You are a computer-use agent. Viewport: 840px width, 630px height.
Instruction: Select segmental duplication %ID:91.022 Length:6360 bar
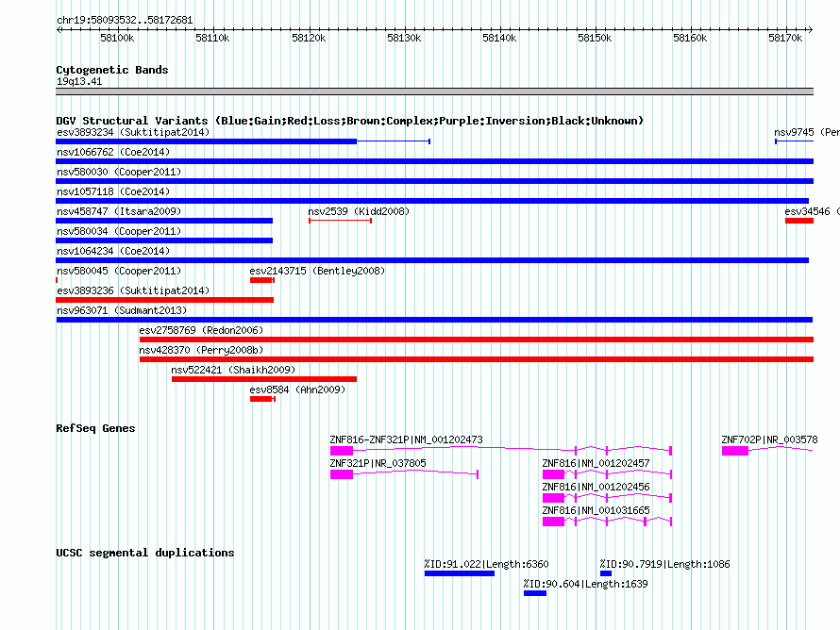pyautogui.click(x=459, y=573)
